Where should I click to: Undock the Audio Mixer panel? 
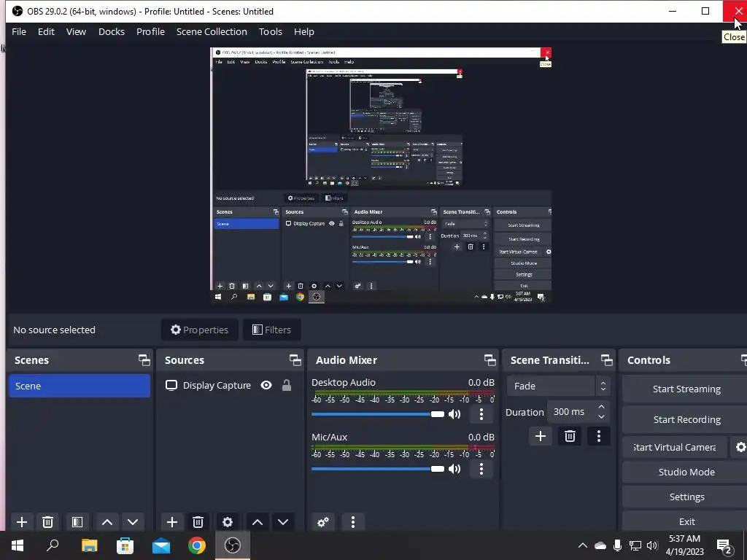pyautogui.click(x=489, y=360)
